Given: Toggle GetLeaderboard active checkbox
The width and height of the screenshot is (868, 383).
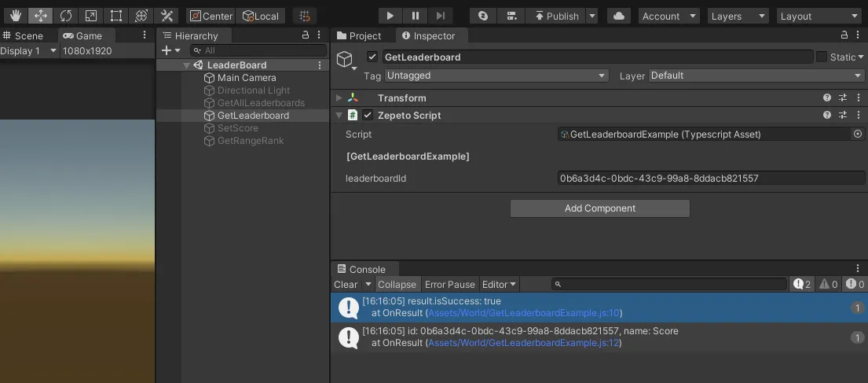Looking at the screenshot, I should coord(372,57).
